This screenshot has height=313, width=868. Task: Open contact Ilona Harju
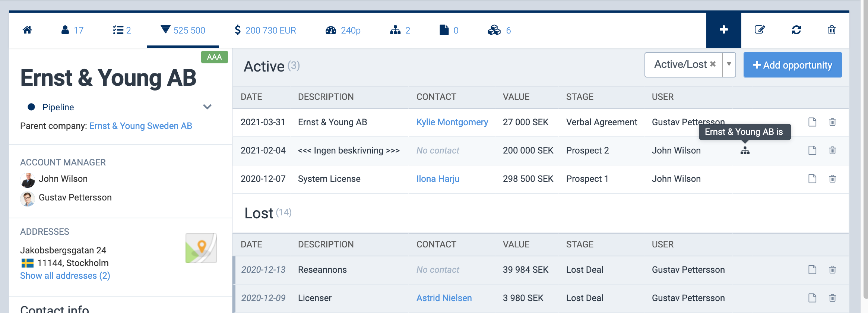click(438, 179)
